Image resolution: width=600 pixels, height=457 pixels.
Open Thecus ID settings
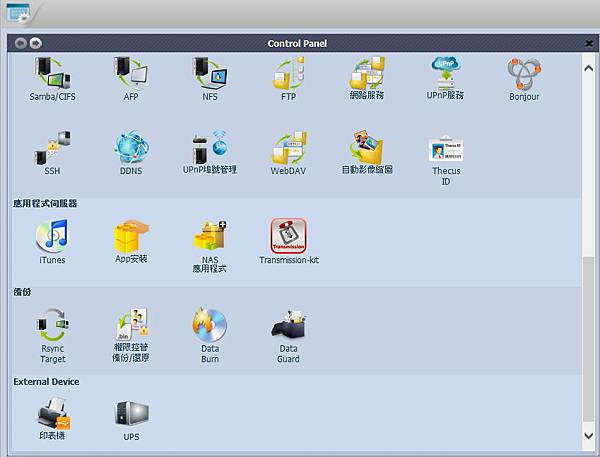click(x=446, y=160)
